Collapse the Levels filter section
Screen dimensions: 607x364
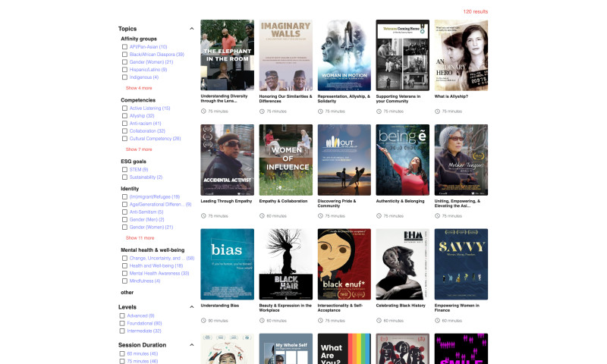point(191,307)
